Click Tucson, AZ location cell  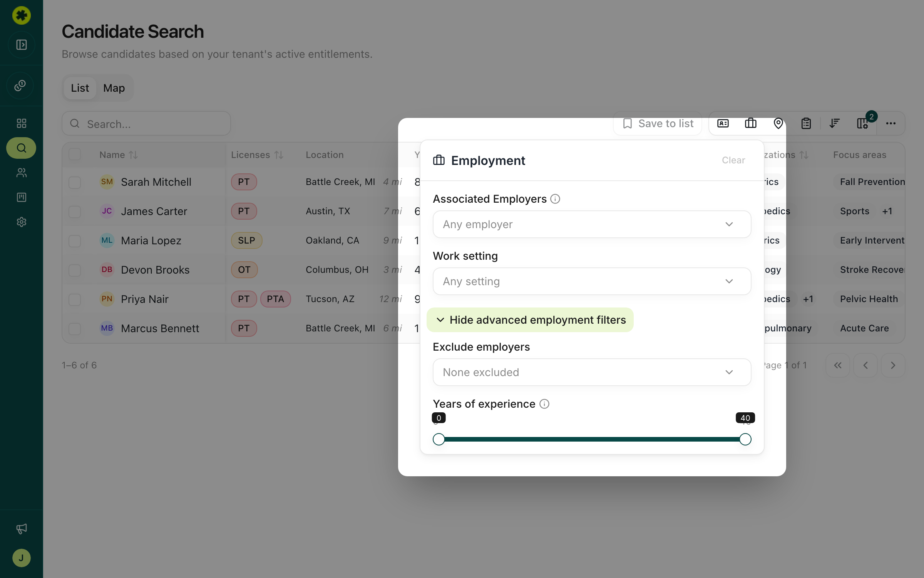pos(330,299)
